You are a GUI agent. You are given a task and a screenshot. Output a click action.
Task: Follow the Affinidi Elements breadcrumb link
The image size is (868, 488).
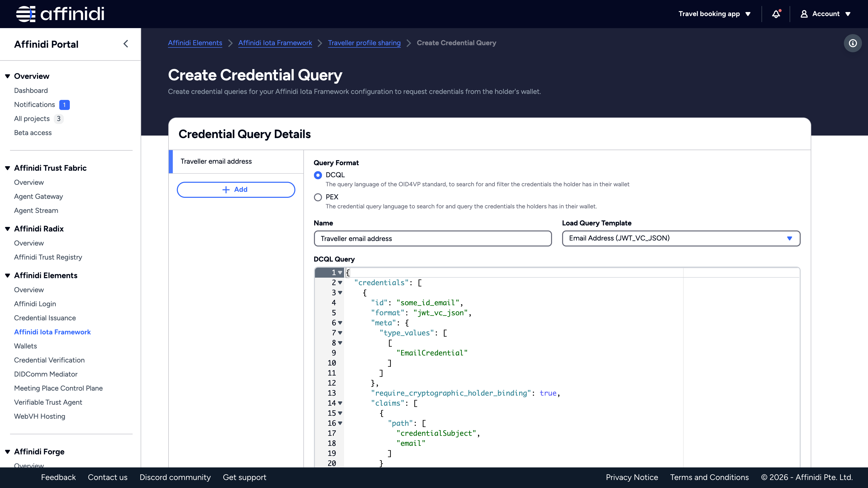(x=195, y=43)
